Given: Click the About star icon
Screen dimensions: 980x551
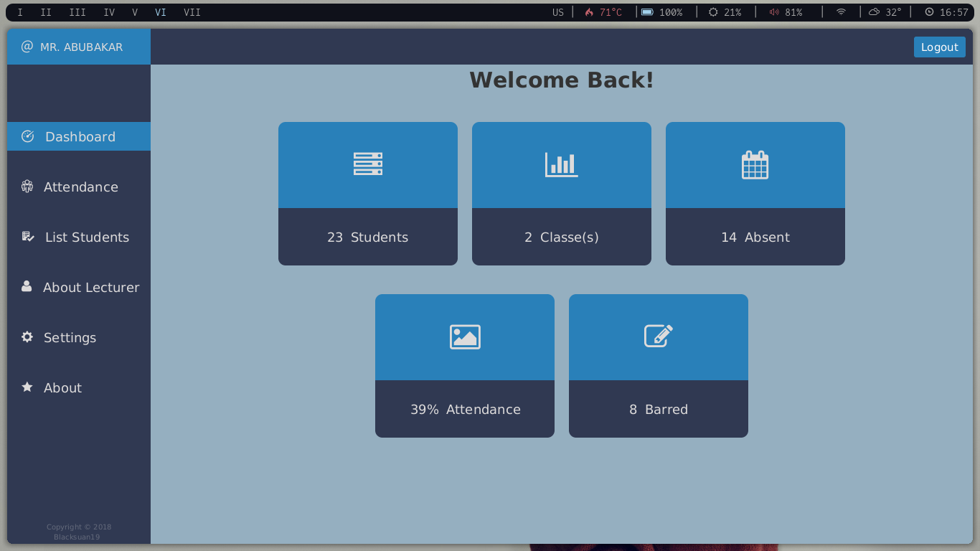Looking at the screenshot, I should (26, 387).
